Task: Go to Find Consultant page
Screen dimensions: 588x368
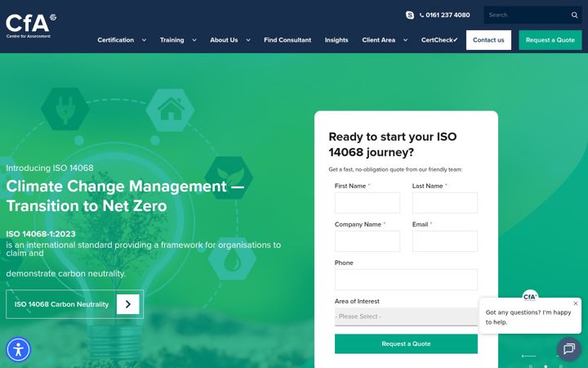Action: pos(287,40)
